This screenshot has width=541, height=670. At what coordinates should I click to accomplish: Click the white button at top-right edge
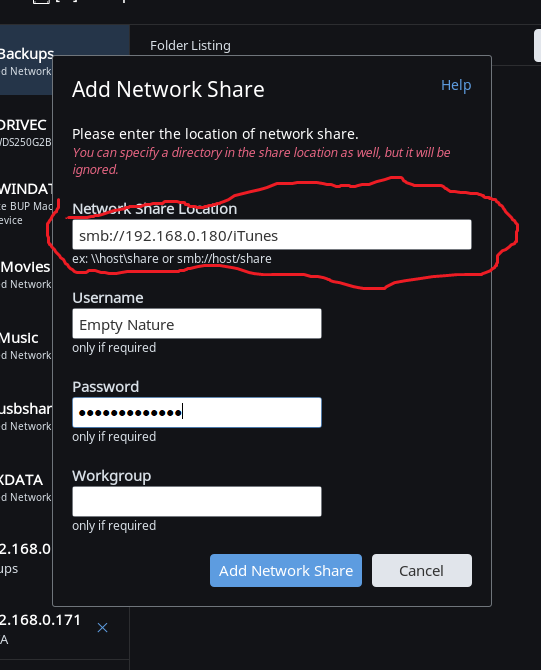[x=538, y=45]
